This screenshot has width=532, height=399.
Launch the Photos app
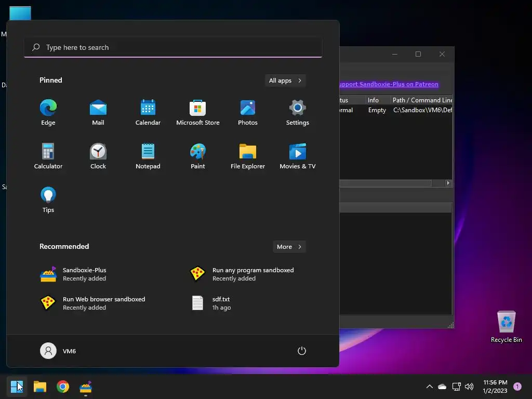click(x=248, y=112)
